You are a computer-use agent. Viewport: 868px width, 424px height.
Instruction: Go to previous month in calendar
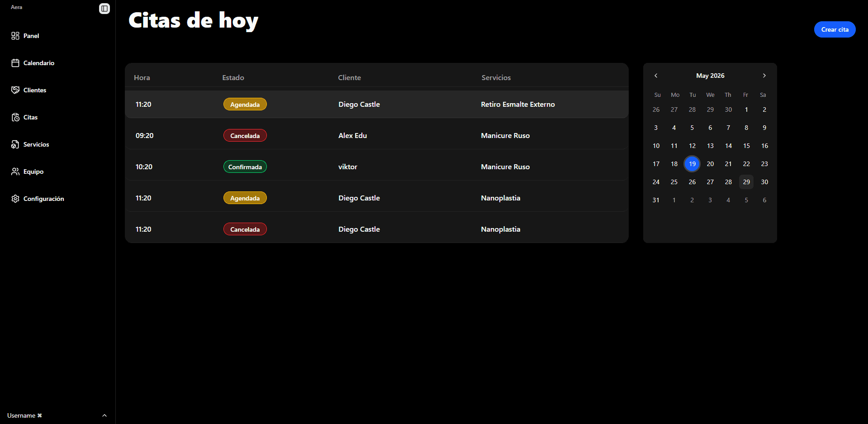656,76
